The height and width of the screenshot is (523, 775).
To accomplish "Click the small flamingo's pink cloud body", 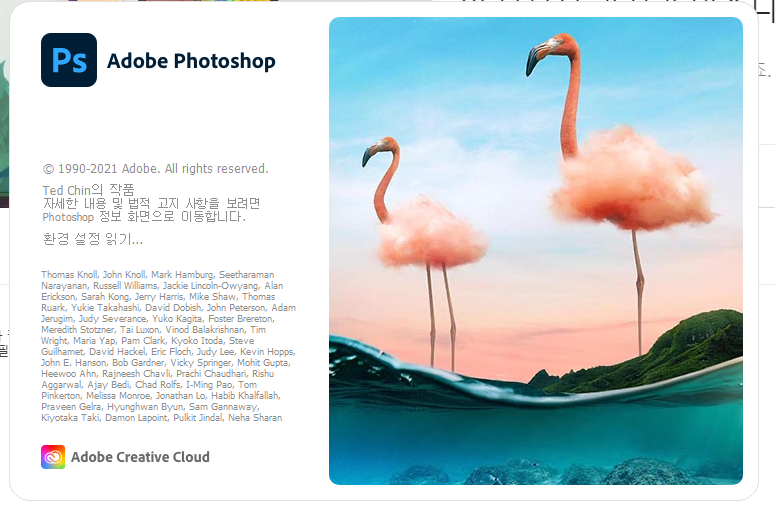I will [x=431, y=234].
